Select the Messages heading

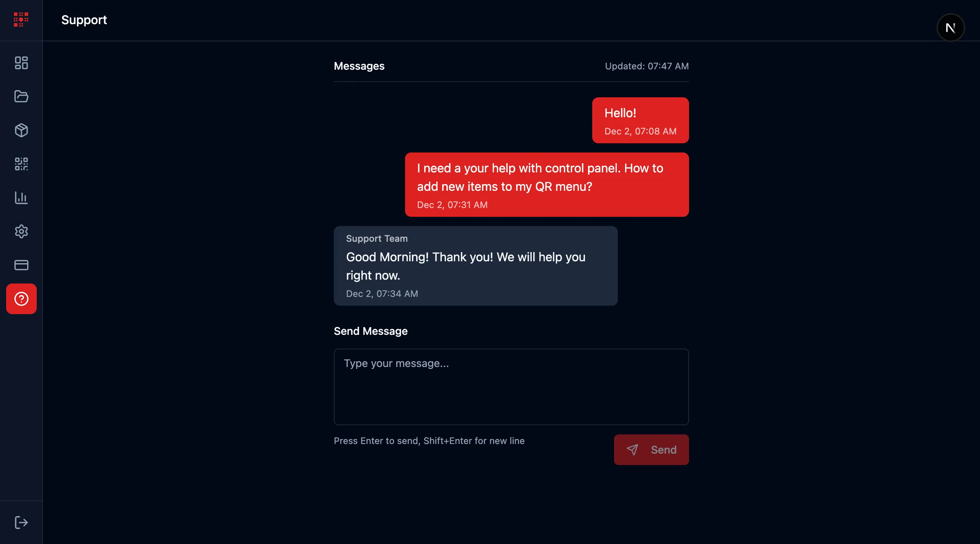[x=359, y=66]
